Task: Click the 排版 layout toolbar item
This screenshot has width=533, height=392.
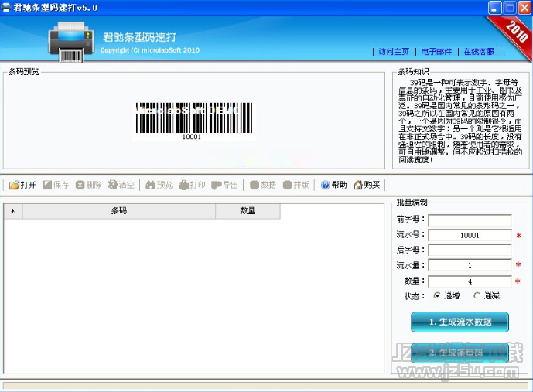Action: (x=296, y=185)
